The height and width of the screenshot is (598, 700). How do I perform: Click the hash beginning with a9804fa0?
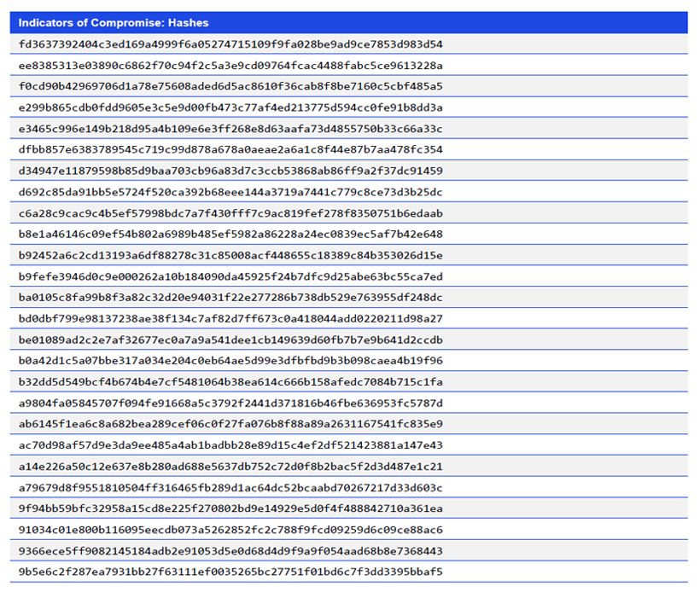point(230,403)
